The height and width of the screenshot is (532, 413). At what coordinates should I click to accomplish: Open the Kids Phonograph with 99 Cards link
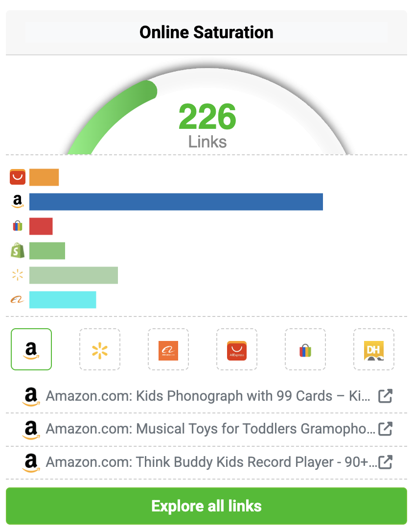208,396
